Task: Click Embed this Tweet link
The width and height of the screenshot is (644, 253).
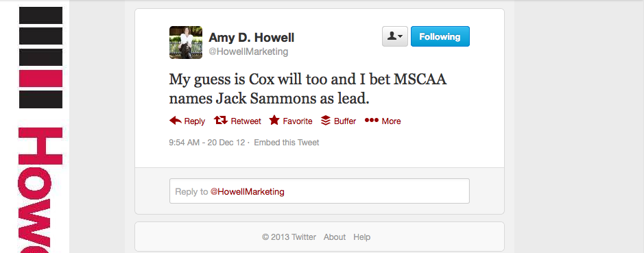Action: tap(286, 143)
